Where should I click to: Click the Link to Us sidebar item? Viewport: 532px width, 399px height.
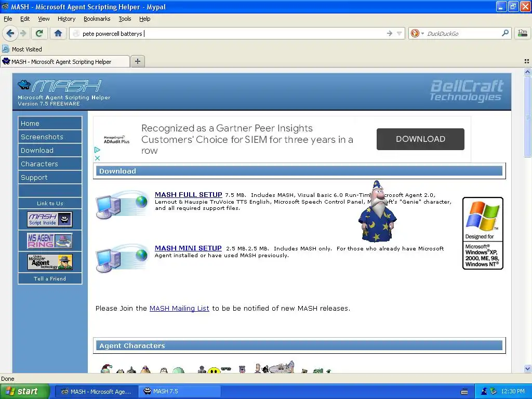pyautogui.click(x=50, y=203)
